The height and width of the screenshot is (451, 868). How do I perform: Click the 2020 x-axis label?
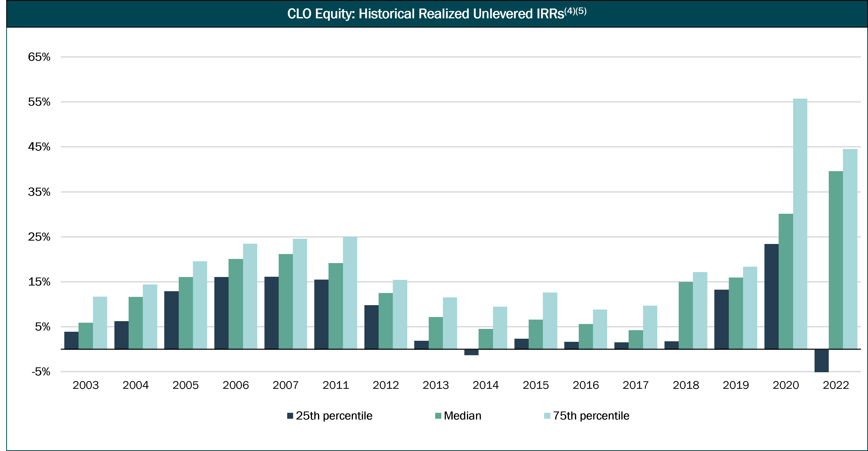click(x=786, y=385)
